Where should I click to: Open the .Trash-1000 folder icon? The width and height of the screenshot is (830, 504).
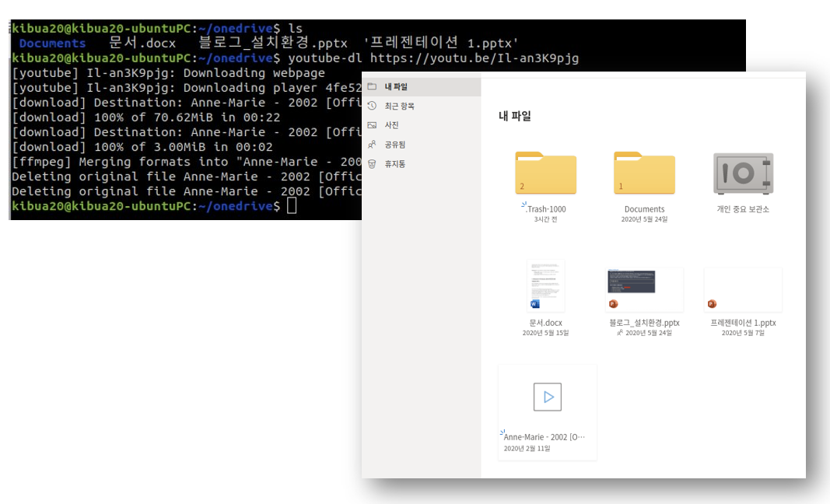coord(546,173)
